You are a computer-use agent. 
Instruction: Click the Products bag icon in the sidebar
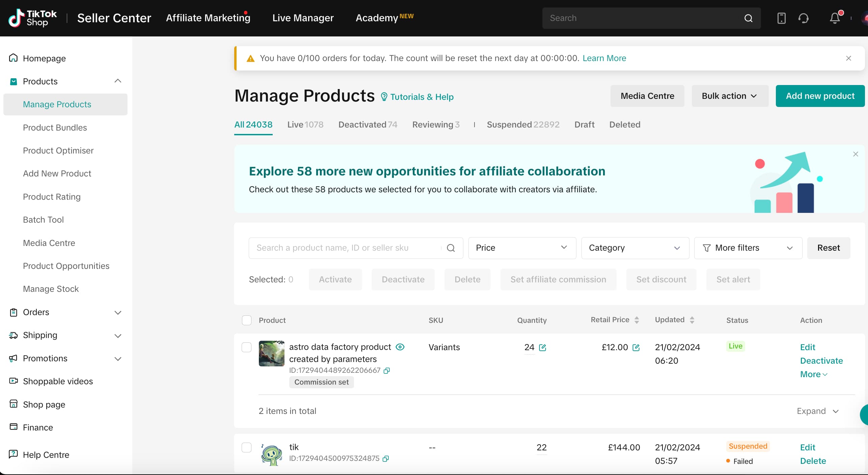[13, 81]
